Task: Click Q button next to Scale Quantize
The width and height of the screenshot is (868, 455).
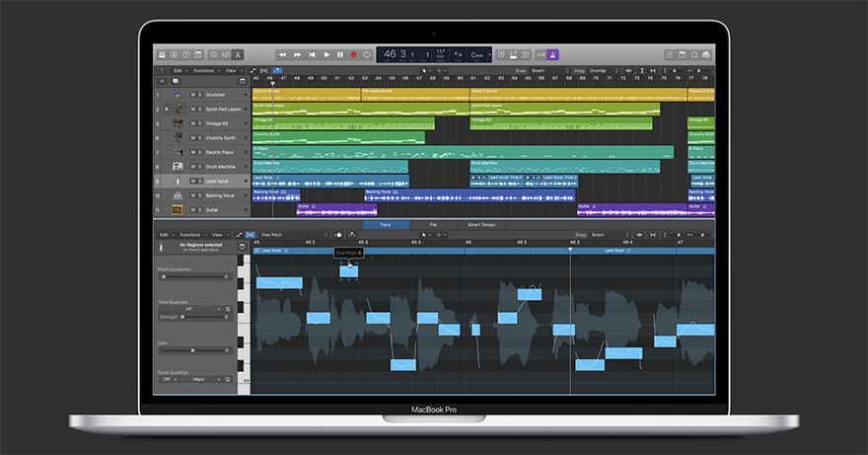Action: tap(228, 380)
